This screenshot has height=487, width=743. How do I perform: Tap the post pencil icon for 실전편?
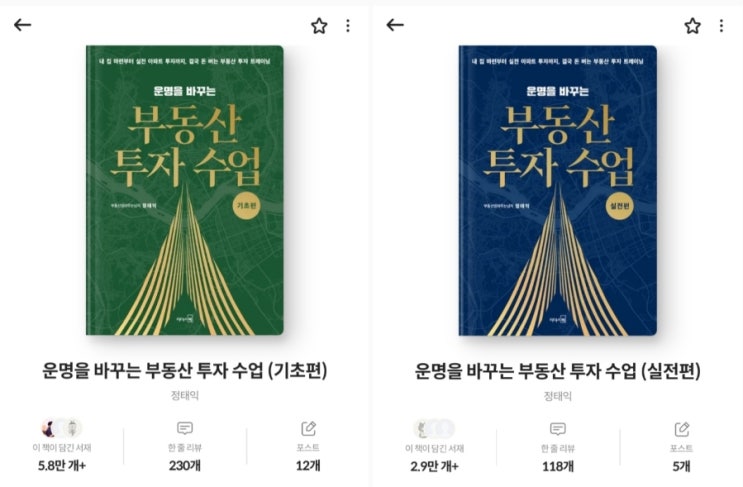[x=682, y=429]
